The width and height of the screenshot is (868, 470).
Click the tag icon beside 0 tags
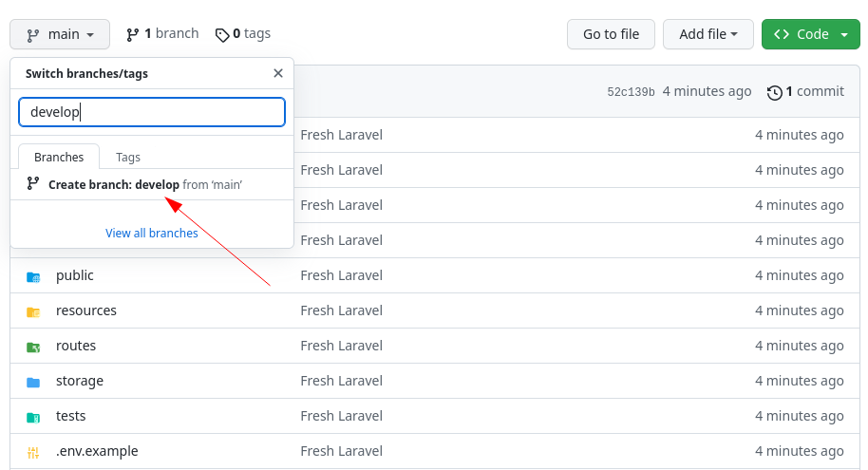click(x=222, y=35)
